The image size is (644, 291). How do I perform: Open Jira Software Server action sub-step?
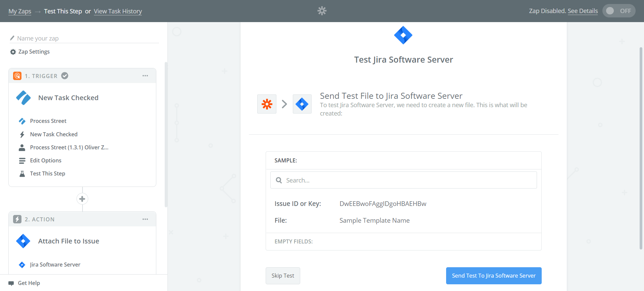(x=55, y=265)
